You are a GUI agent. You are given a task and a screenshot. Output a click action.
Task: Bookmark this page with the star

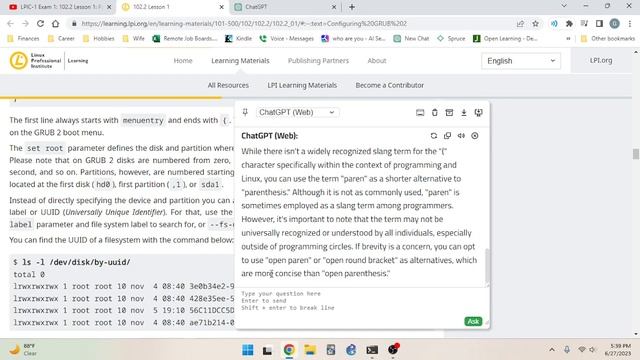pos(536,24)
